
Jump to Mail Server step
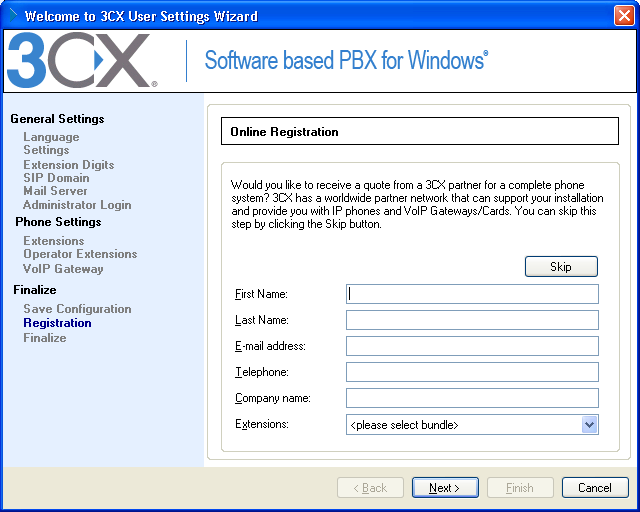[55, 191]
